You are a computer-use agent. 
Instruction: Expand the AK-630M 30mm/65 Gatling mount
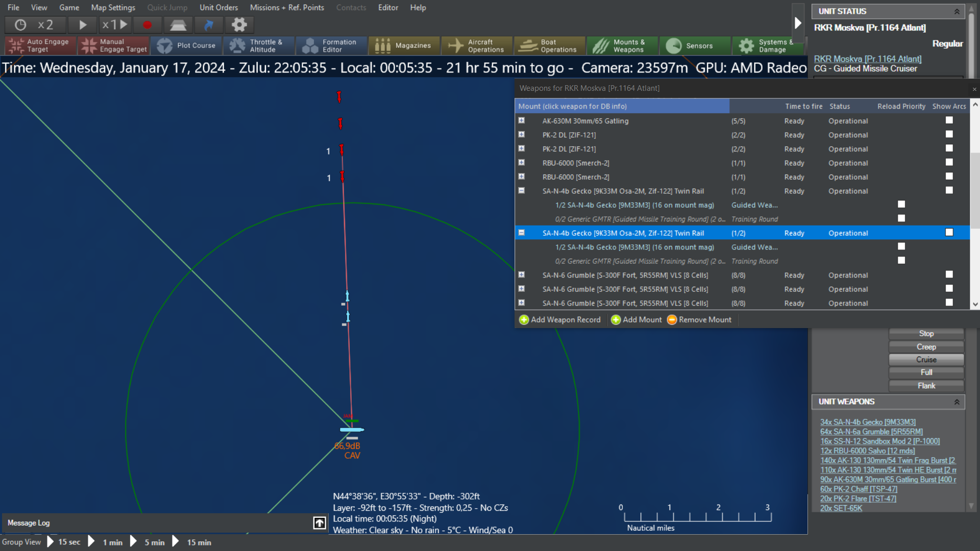pyautogui.click(x=522, y=120)
